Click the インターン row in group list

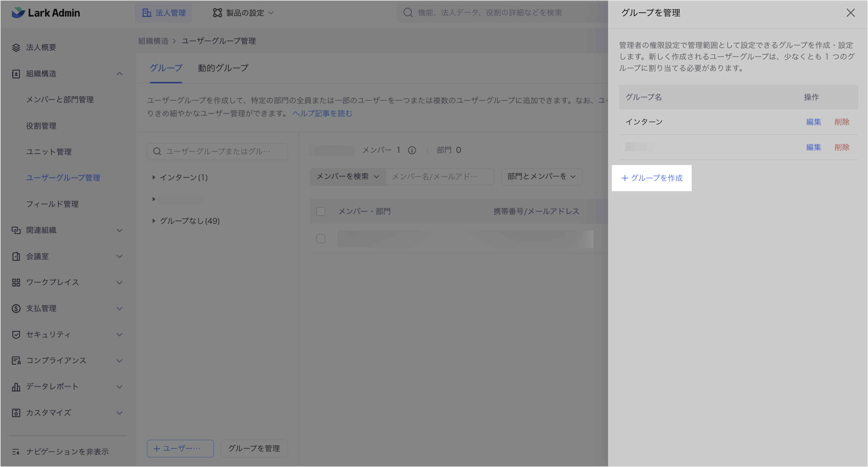[x=738, y=122]
